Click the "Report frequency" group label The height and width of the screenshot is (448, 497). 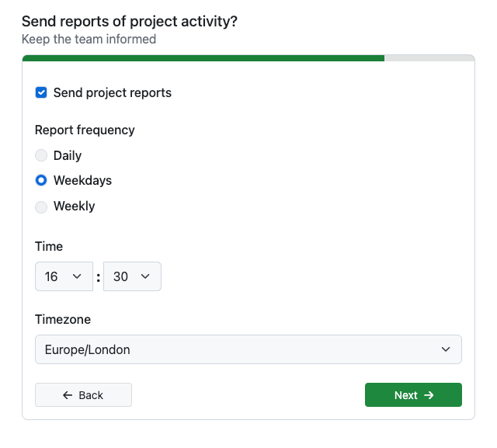pos(85,130)
